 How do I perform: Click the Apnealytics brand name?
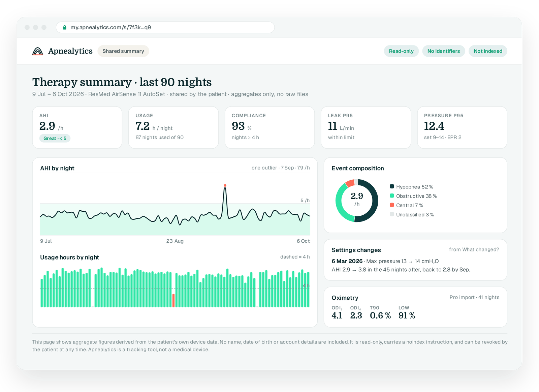(x=70, y=51)
